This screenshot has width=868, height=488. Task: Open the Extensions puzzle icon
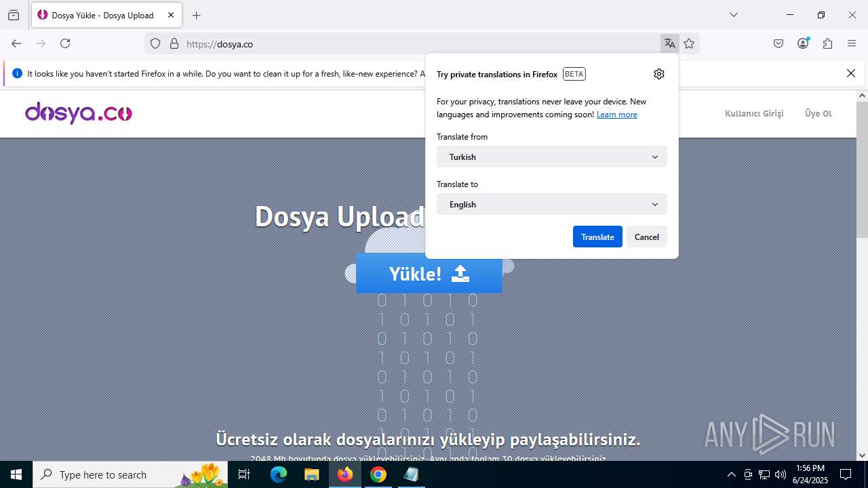click(x=827, y=43)
